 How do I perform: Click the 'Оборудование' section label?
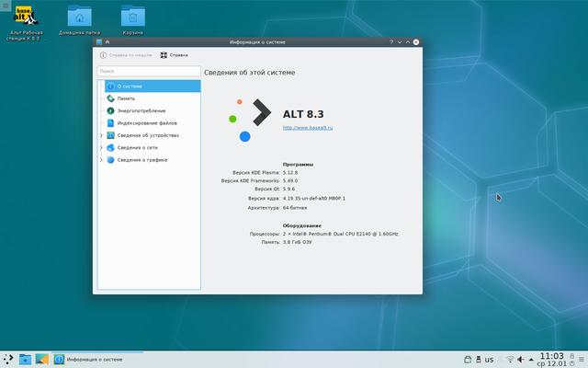coord(302,225)
